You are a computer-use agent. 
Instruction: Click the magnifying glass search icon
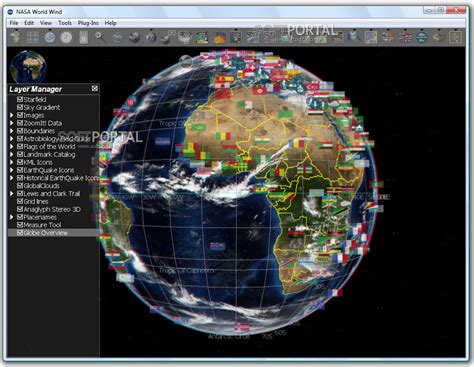[100, 37]
